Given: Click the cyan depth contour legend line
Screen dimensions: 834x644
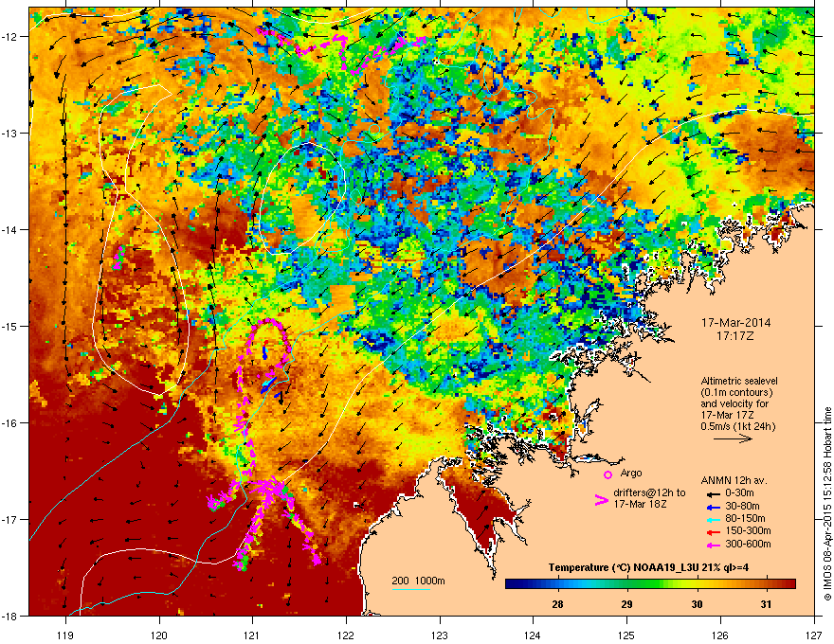Looking at the screenshot, I should point(411,589).
